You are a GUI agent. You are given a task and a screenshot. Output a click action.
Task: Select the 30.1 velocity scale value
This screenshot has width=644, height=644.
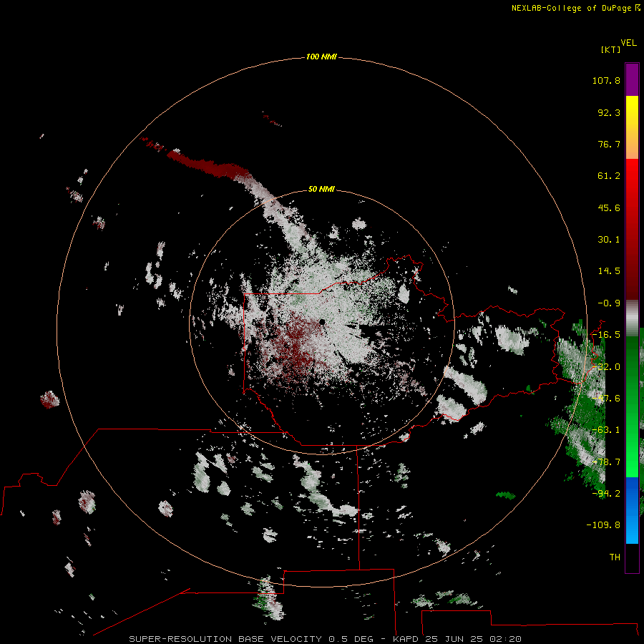click(x=609, y=240)
